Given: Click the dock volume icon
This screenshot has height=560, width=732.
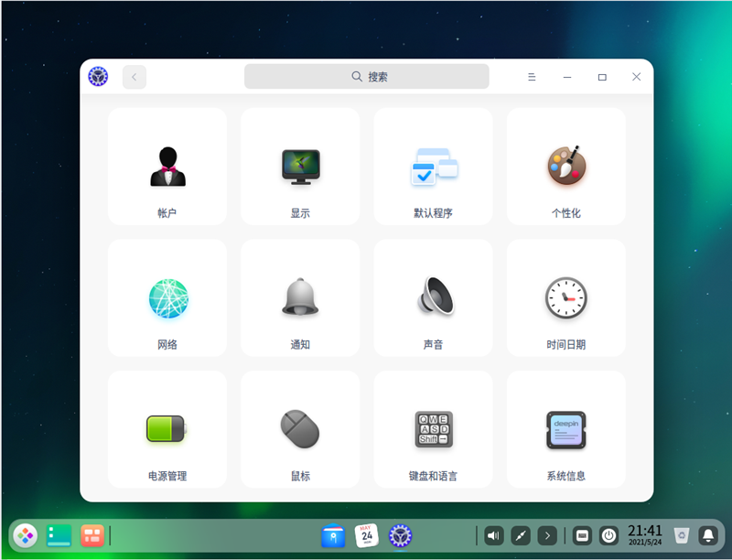Looking at the screenshot, I should [494, 535].
